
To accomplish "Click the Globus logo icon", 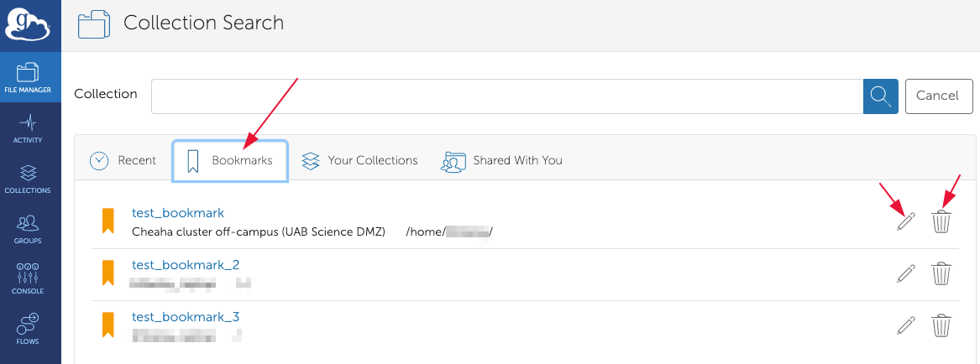I will pyautogui.click(x=29, y=25).
